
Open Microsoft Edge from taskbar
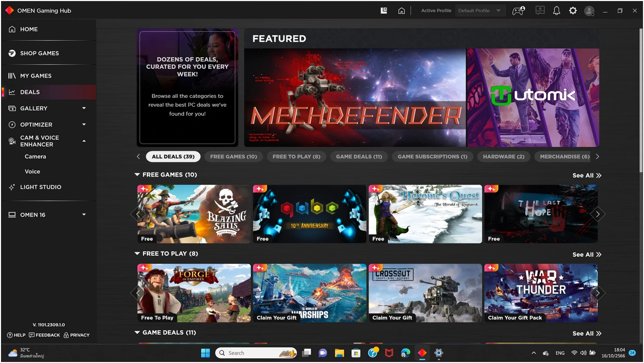tap(405, 353)
